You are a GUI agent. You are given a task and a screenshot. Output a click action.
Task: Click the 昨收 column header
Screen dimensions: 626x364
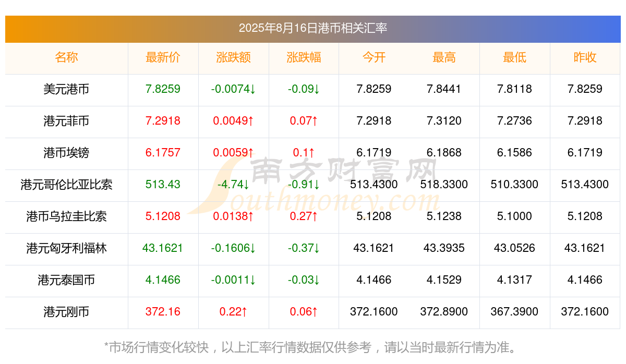pyautogui.click(x=585, y=57)
